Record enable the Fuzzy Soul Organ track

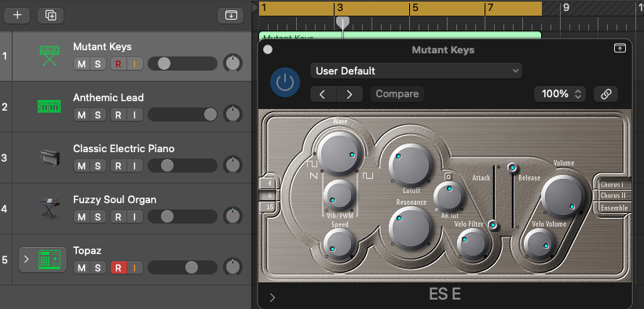[x=119, y=216]
